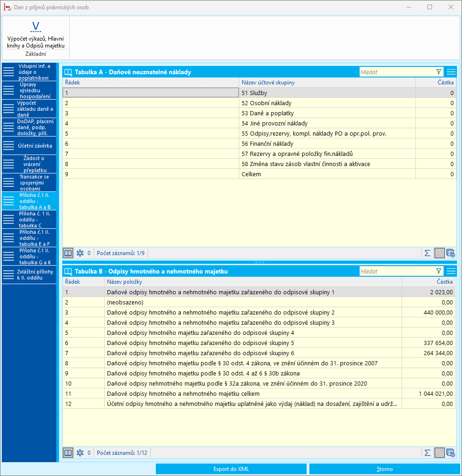Open Úpravy výsledku hospodaření section
462x476 pixels.
coord(29,90)
